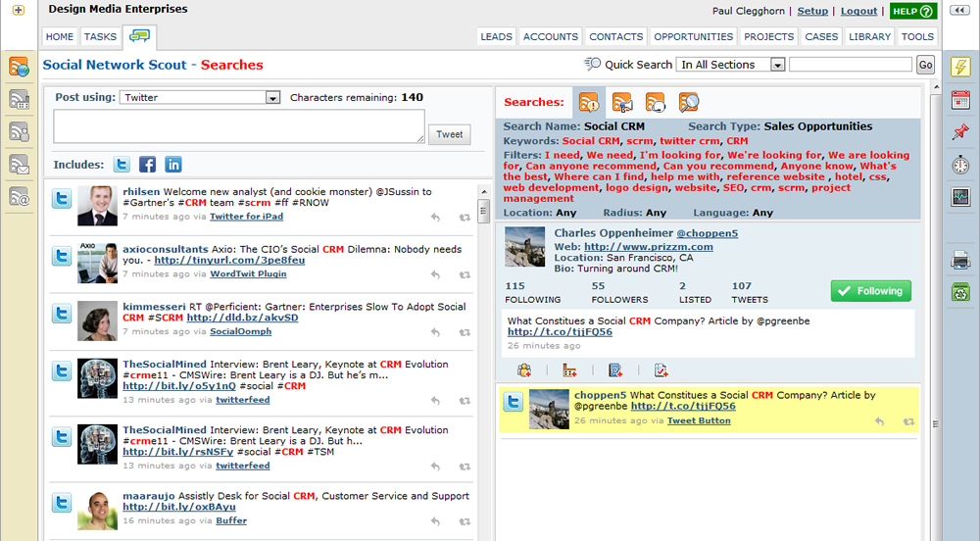The image size is (980, 541).
Task: Retweet the highlighted choppen5 tweet
Action: (908, 421)
